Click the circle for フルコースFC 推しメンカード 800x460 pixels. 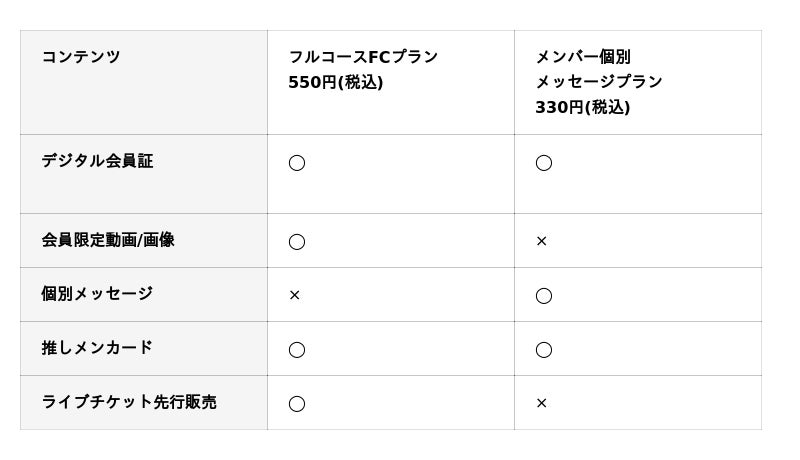(296, 349)
